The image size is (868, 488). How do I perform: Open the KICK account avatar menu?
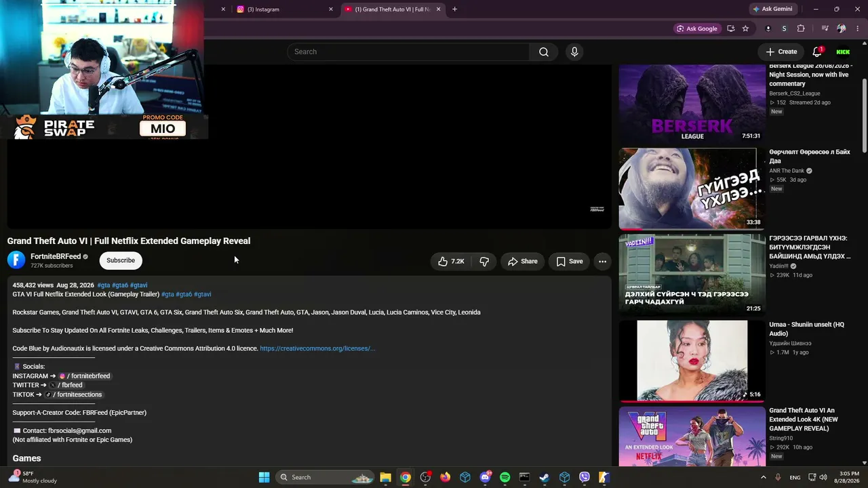point(843,52)
